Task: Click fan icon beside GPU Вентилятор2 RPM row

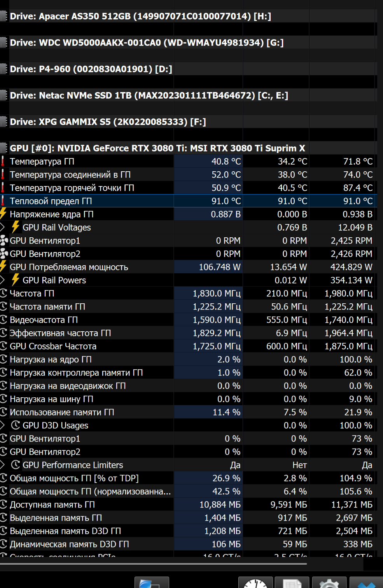Action: pyautogui.click(x=4, y=254)
